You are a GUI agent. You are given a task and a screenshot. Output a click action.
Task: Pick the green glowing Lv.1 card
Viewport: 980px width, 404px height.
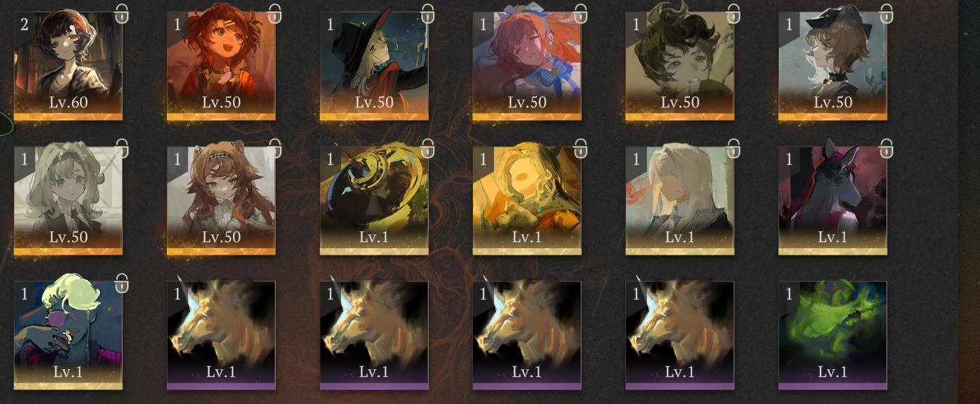[x=833, y=336]
